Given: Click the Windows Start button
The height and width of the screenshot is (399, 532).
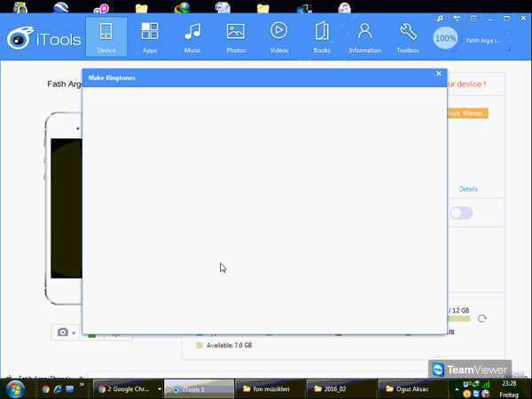Looking at the screenshot, I should click(15, 388).
